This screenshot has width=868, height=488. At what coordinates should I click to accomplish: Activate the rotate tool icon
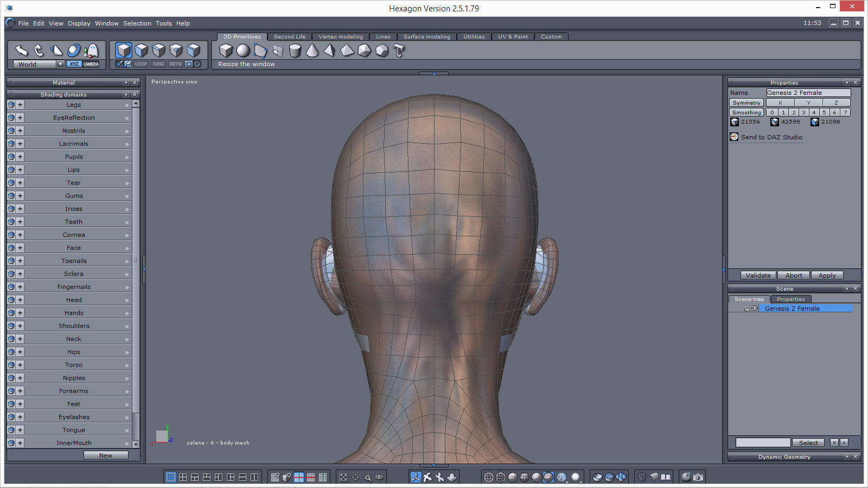(39, 50)
